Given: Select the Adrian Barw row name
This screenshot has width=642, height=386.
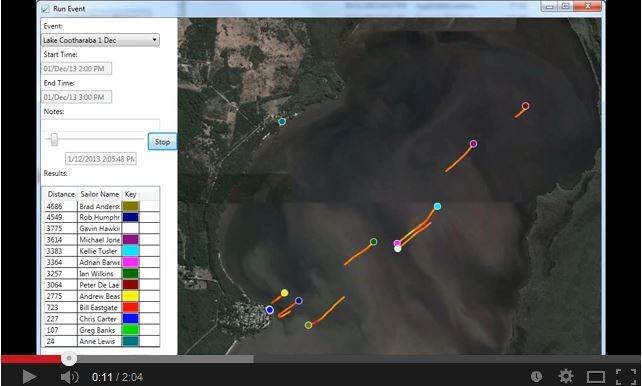Looking at the screenshot, I should (x=99, y=262).
